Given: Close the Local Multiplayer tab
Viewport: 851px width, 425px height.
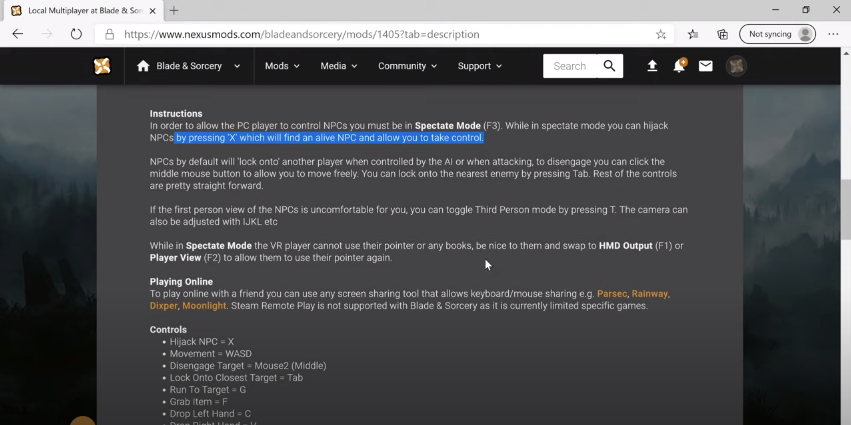Looking at the screenshot, I should pos(153,10).
